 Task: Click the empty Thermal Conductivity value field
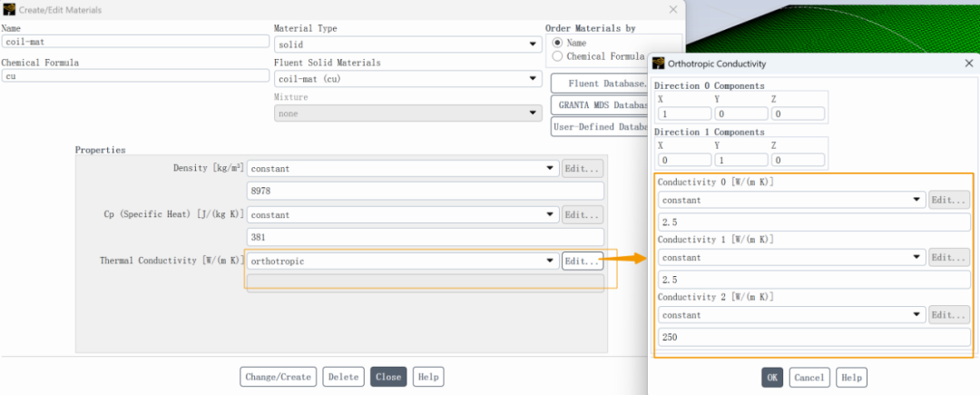coord(426,283)
